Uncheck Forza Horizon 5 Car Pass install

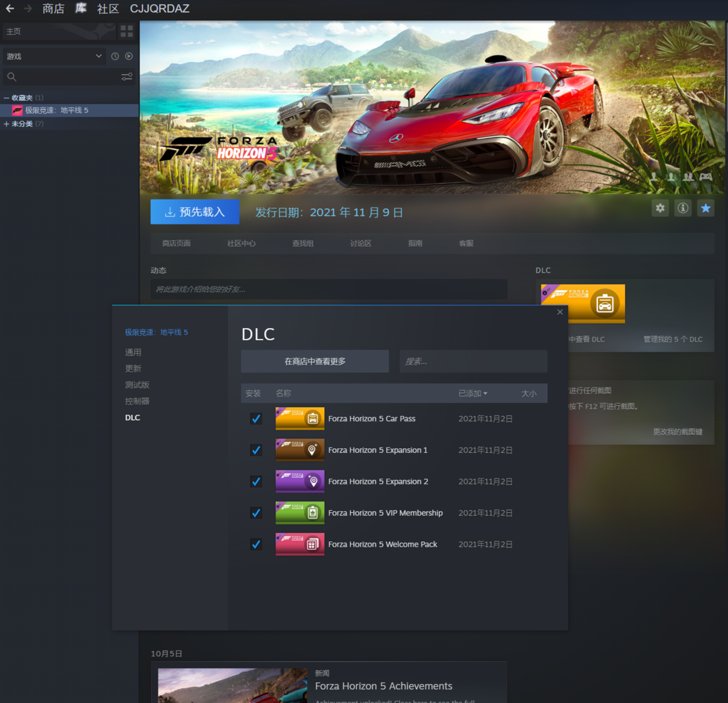256,419
